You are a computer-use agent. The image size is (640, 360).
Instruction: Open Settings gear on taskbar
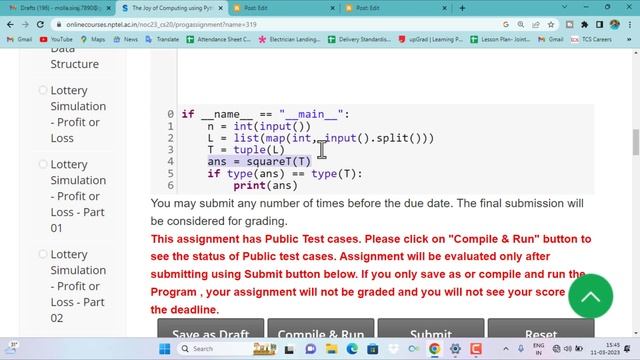pos(455,349)
